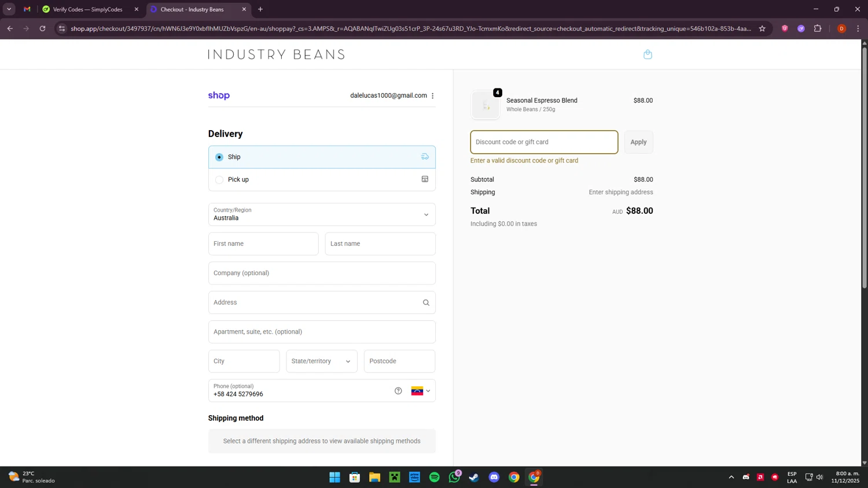
Task: Show hidden system tray icons
Action: 731,477
